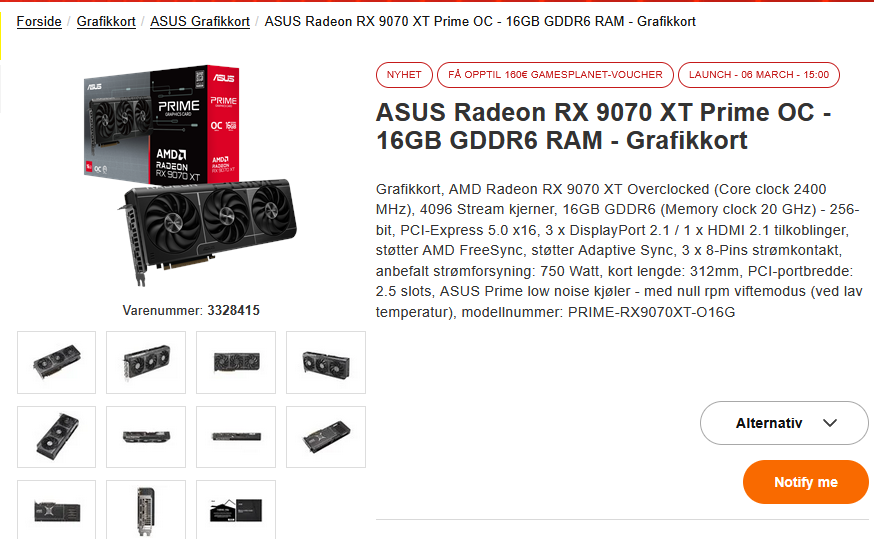Select backplate view thumbnail, last in second row

pos(326,436)
